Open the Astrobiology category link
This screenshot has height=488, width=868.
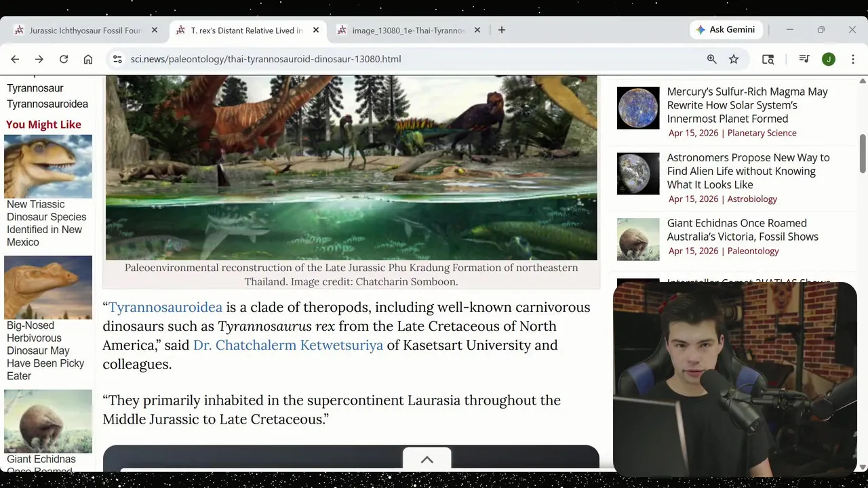tap(752, 199)
